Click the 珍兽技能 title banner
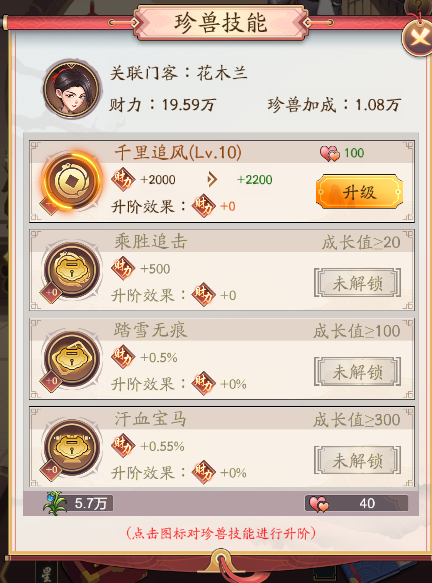The width and height of the screenshot is (432, 583). click(x=221, y=23)
